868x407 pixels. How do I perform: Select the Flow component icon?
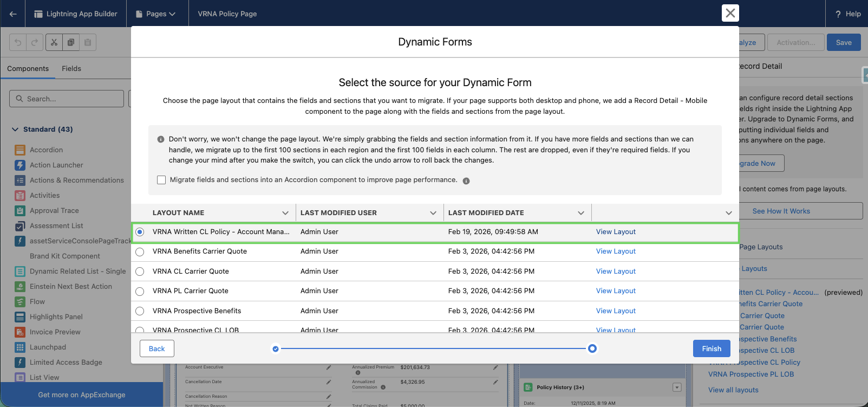coord(20,302)
